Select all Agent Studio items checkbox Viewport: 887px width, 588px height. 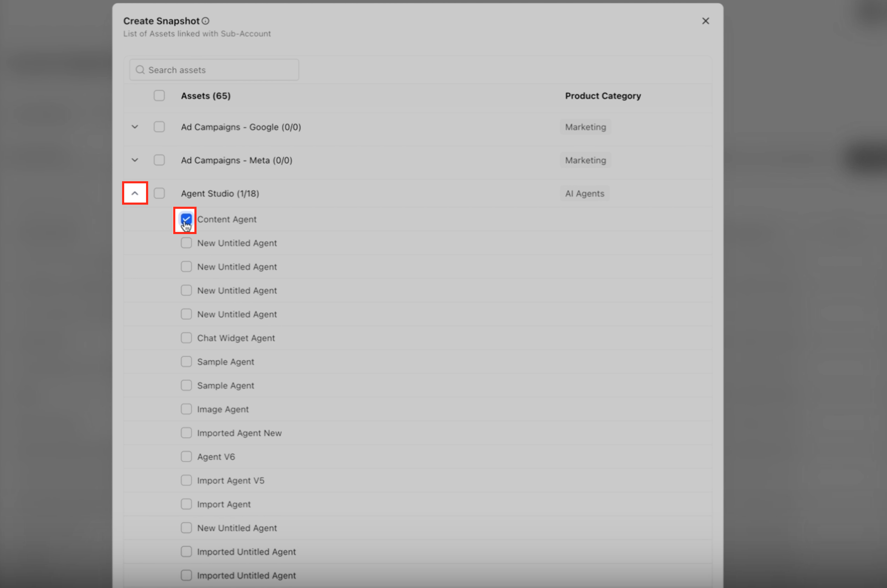[159, 194]
